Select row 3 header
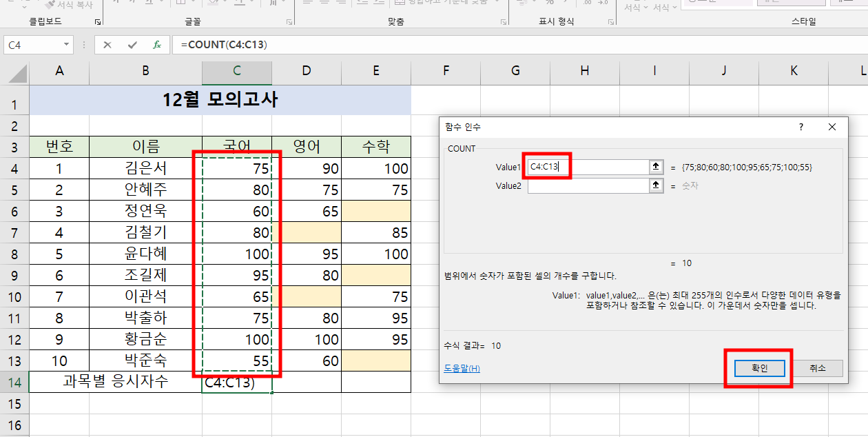Screen dimensions: 868x437 pos(14,147)
